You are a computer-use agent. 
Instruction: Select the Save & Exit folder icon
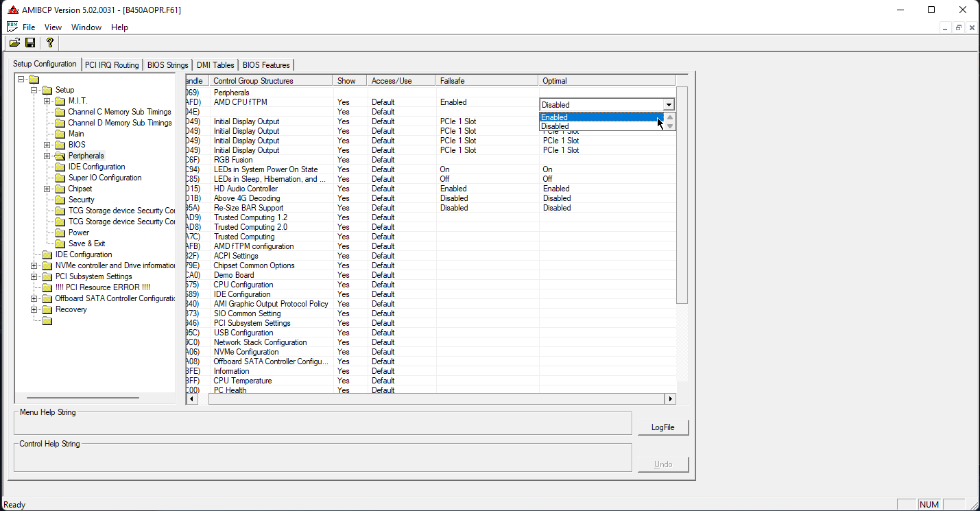(x=60, y=243)
